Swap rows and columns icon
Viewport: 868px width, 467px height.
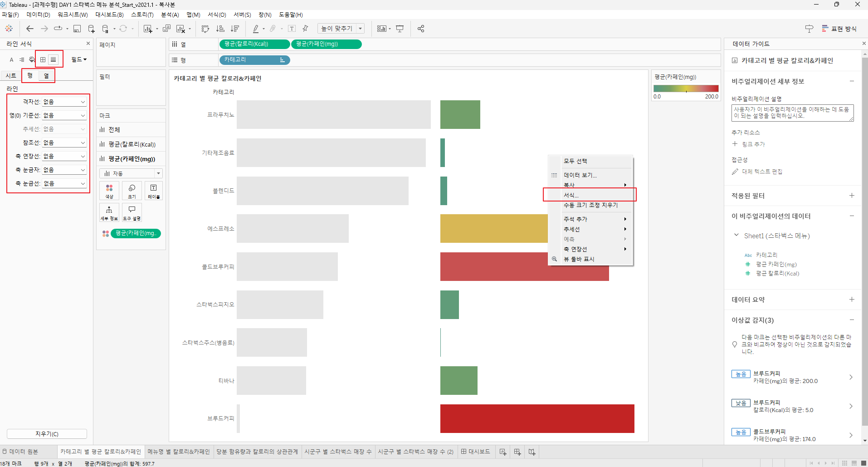205,29
